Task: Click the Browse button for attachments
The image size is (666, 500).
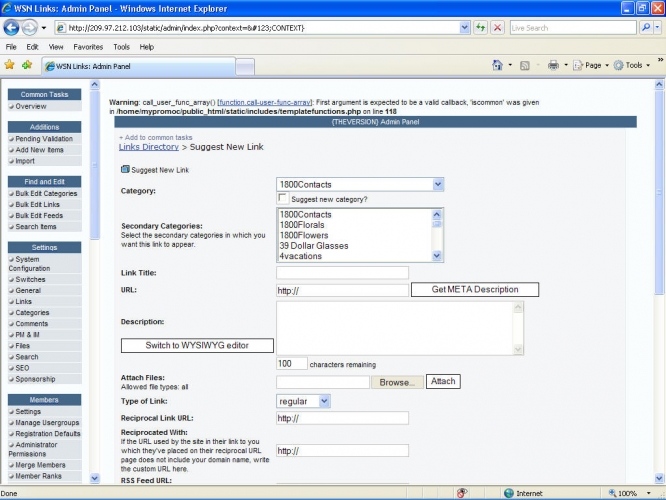Action: point(397,382)
